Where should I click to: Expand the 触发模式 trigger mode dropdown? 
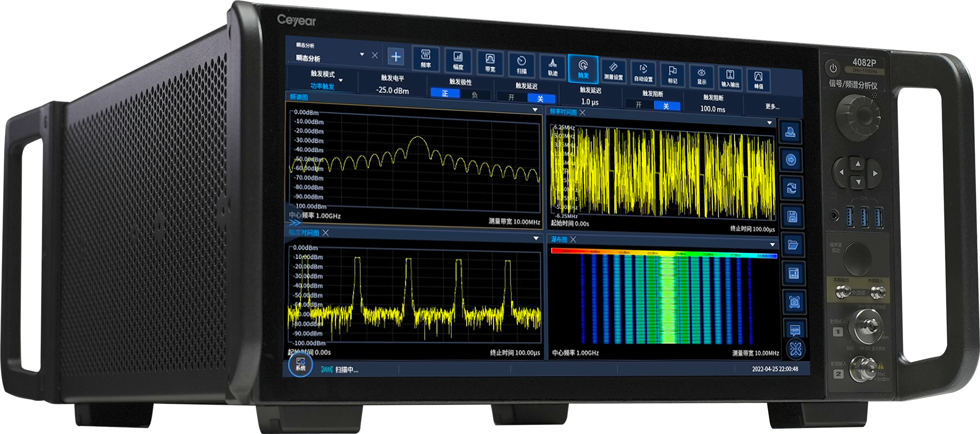(341, 80)
